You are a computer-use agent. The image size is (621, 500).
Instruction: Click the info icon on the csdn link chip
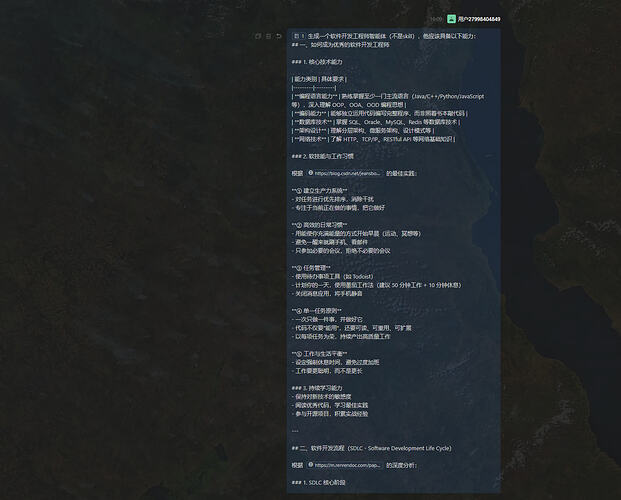coord(311,173)
